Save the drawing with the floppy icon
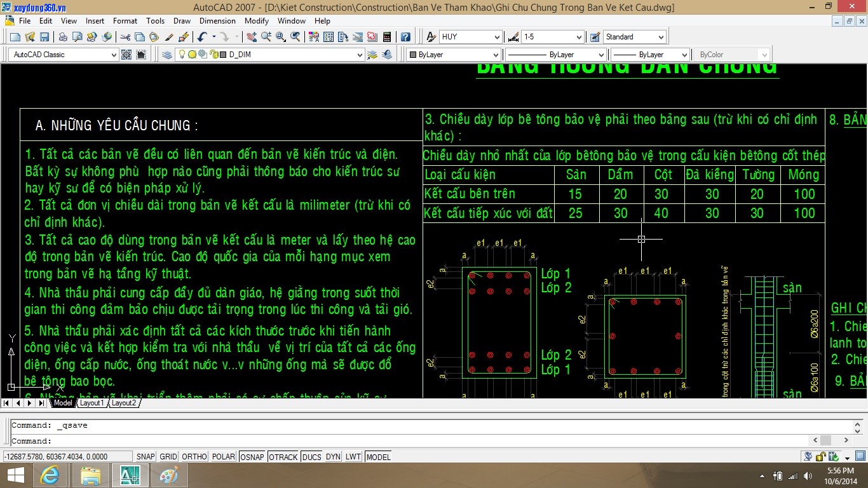The image size is (868, 488). click(44, 37)
